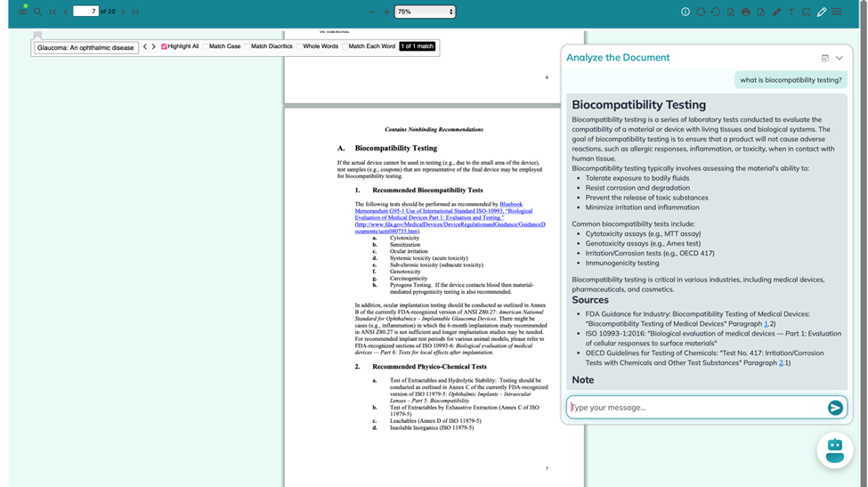Jump to the last page
868x487 pixels.
click(135, 12)
